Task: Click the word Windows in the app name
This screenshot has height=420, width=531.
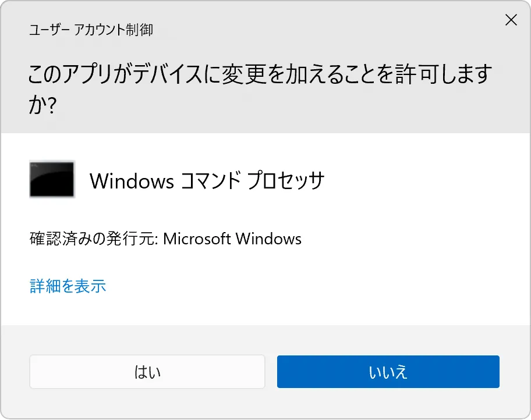Action: [x=132, y=181]
